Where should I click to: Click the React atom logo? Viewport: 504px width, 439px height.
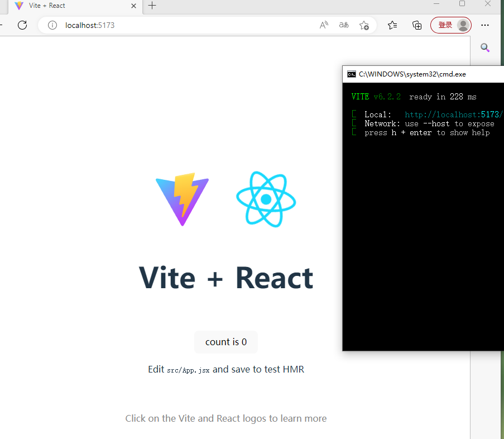[266, 199]
